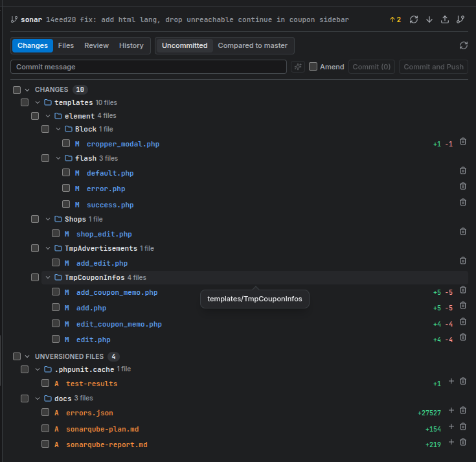Discard sonarqube-report.md with its trash icon

tap(462, 442)
